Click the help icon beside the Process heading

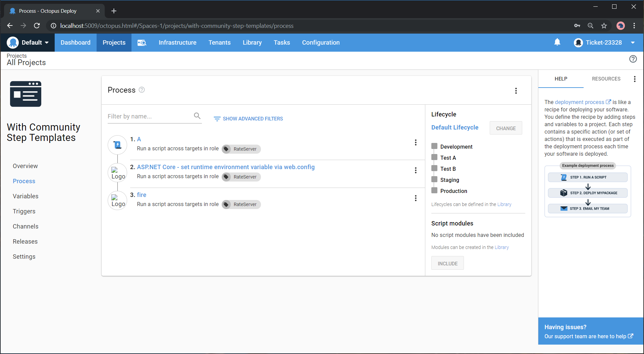142,90
